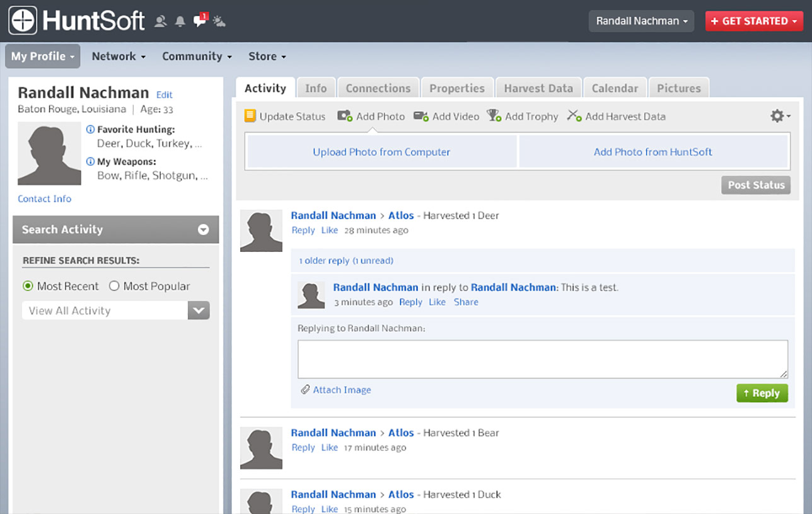
Task: Click the Add Harvest Data icon
Action: (574, 116)
